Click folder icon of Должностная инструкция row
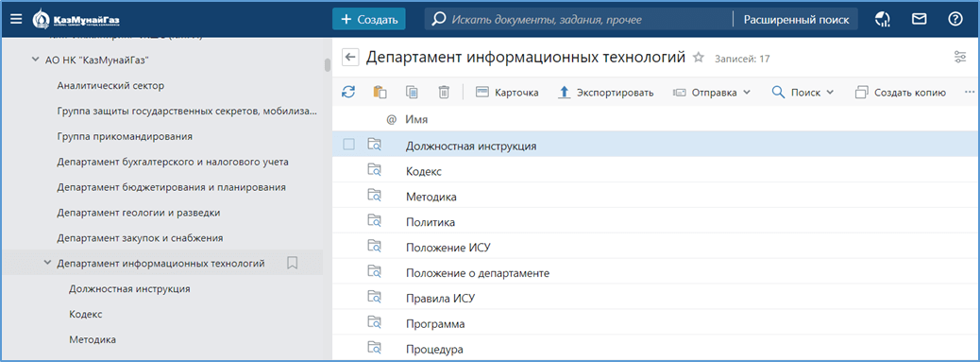The image size is (980, 362). tap(375, 145)
